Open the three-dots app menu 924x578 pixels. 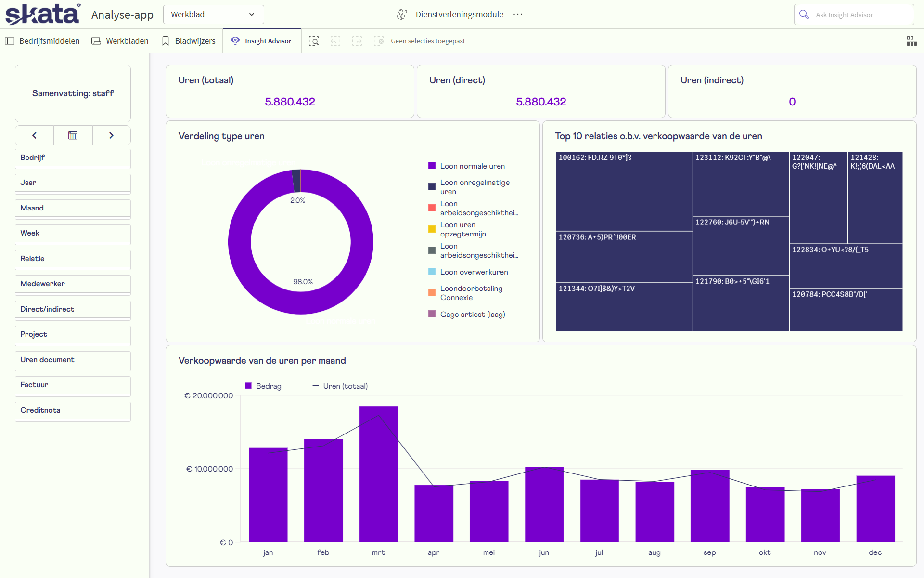pyautogui.click(x=518, y=14)
